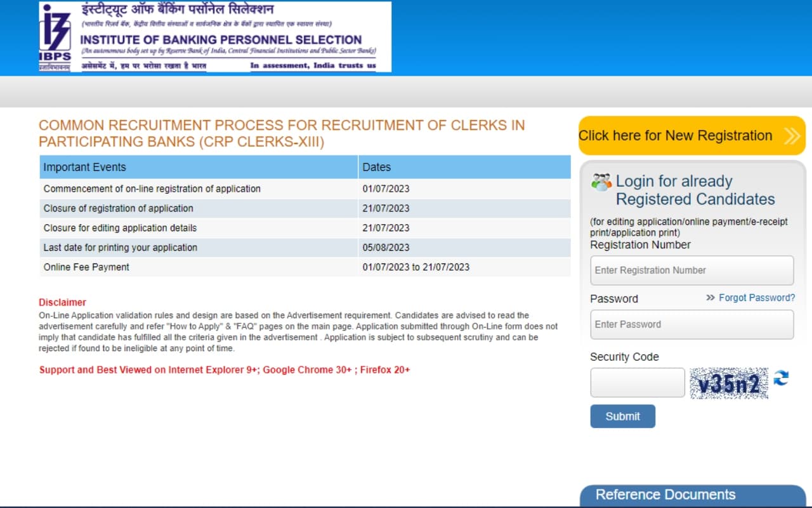Click the captcha image showing v35n2
The width and height of the screenshot is (812, 508).
pyautogui.click(x=728, y=382)
